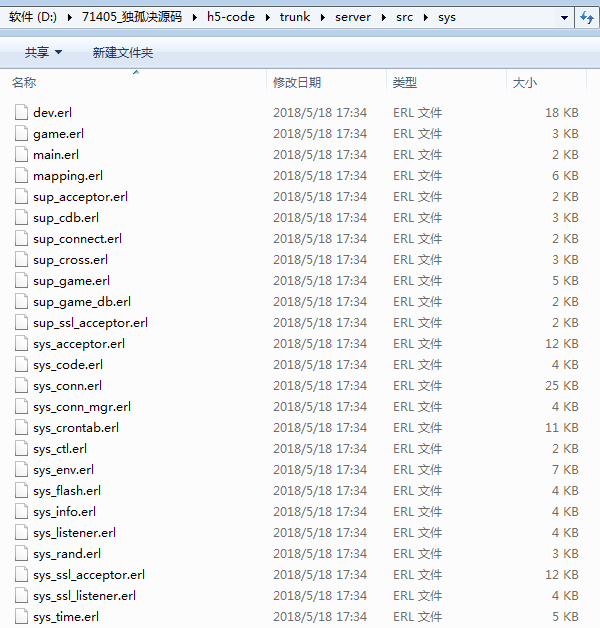This screenshot has width=600, height=628.
Task: Sort files by 名称 column header
Action: [x=24, y=83]
